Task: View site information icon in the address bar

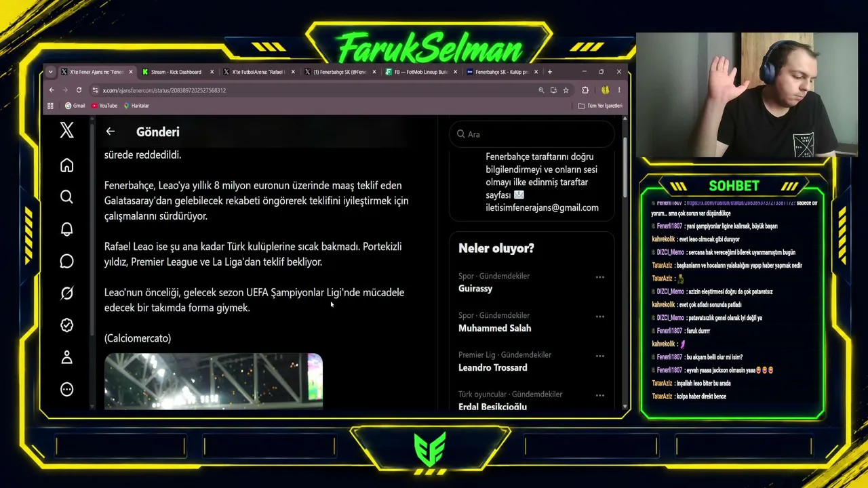Action: click(x=96, y=90)
